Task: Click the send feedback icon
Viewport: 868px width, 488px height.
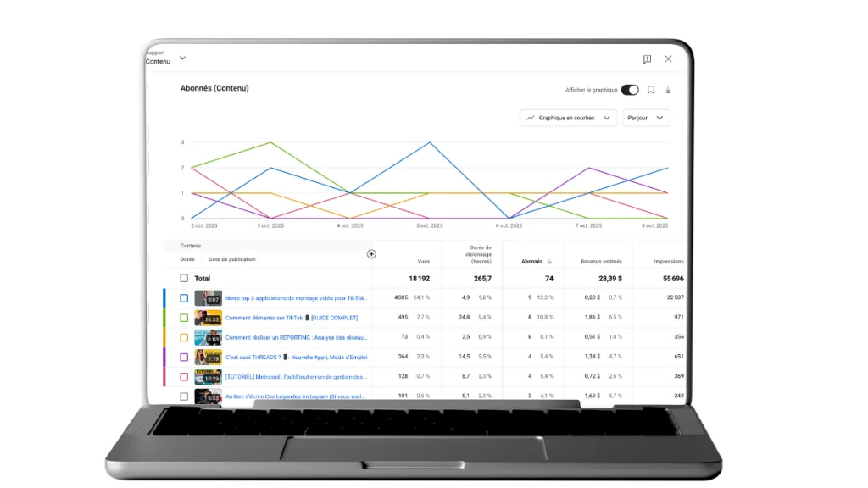Action: click(647, 59)
